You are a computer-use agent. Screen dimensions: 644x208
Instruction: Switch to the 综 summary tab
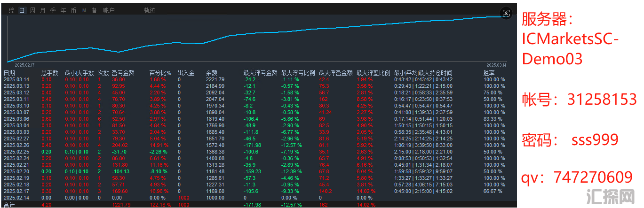[12, 10]
